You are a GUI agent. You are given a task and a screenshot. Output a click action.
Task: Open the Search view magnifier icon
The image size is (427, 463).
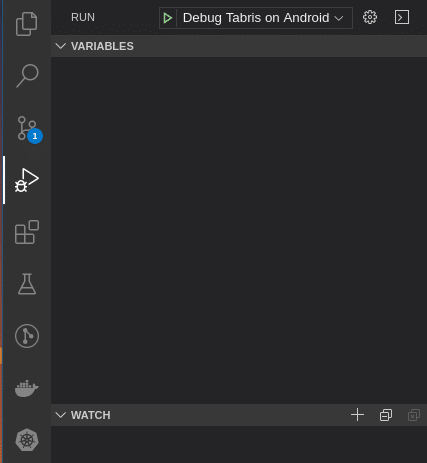(x=27, y=76)
